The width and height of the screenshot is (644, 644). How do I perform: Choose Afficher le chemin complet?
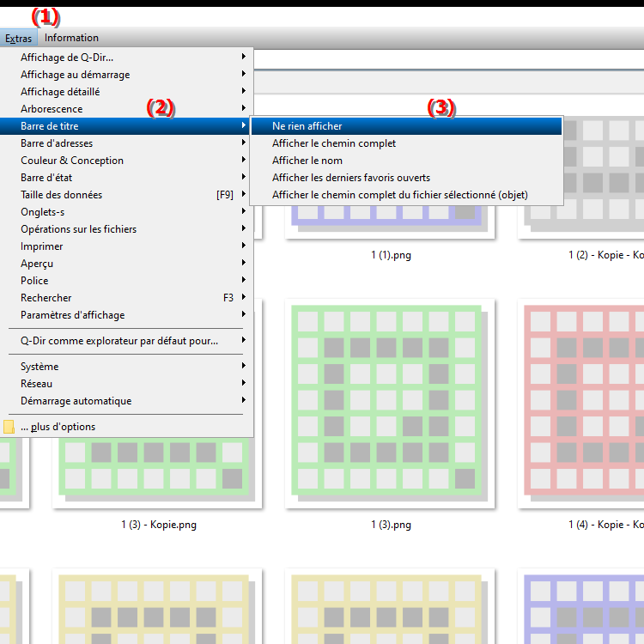pyautogui.click(x=406, y=143)
